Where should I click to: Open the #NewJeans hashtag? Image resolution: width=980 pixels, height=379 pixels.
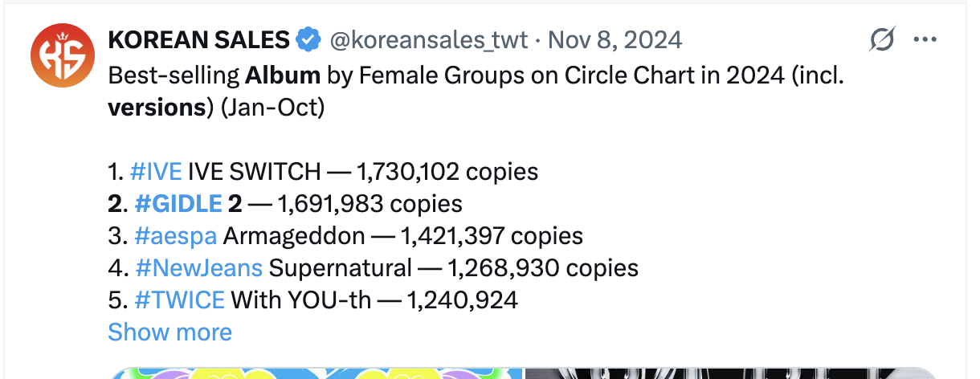(x=198, y=268)
